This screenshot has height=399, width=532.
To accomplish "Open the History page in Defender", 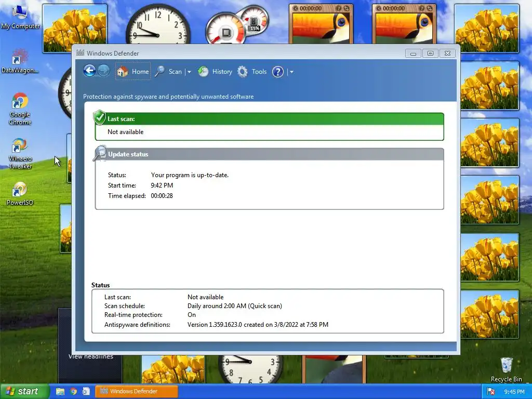I will [215, 72].
